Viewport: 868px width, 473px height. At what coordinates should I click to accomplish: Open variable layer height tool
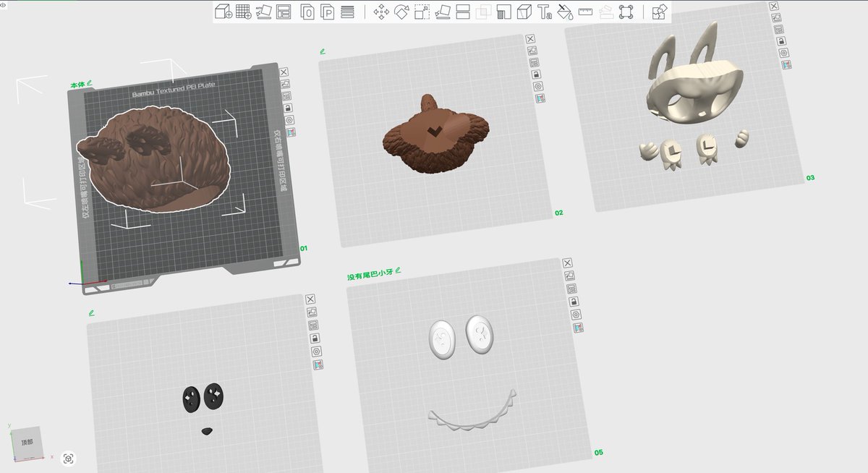(x=348, y=12)
